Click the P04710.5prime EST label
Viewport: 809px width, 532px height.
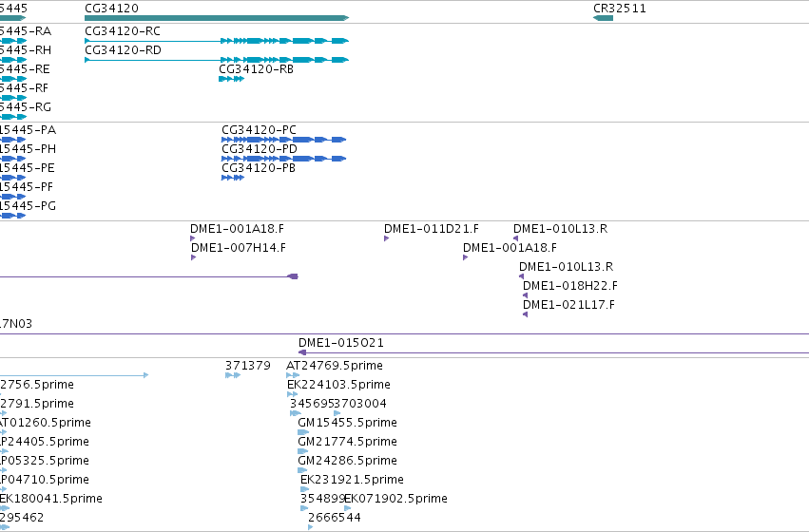tap(45, 481)
